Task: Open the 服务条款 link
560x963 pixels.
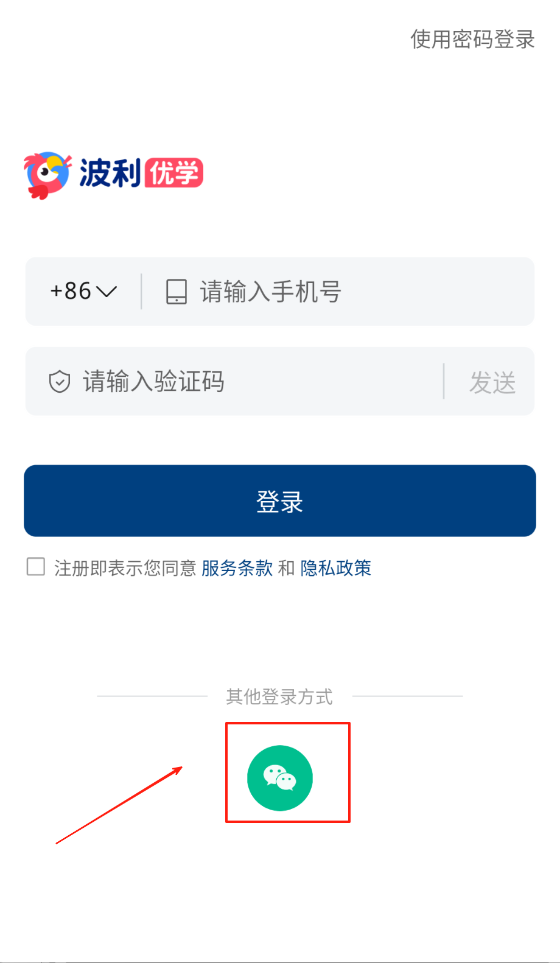Action: 237,568
